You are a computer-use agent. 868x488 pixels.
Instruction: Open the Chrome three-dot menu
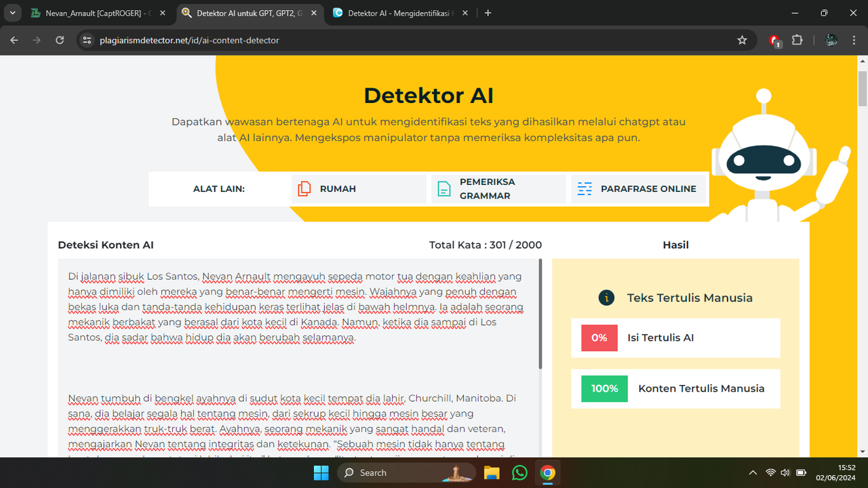click(x=854, y=40)
